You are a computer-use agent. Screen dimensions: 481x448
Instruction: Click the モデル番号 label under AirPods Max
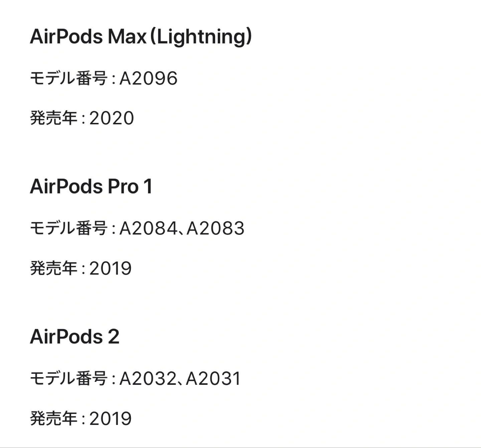coord(68,79)
